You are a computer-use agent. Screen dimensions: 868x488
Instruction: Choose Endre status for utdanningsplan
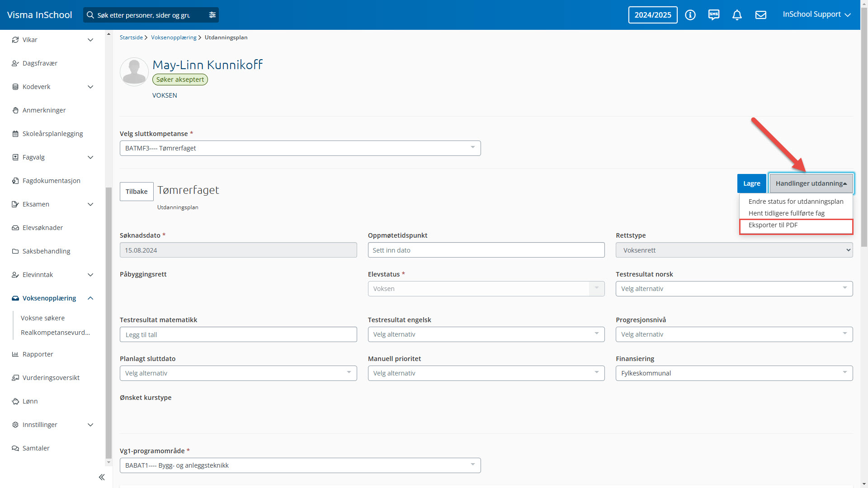click(796, 202)
